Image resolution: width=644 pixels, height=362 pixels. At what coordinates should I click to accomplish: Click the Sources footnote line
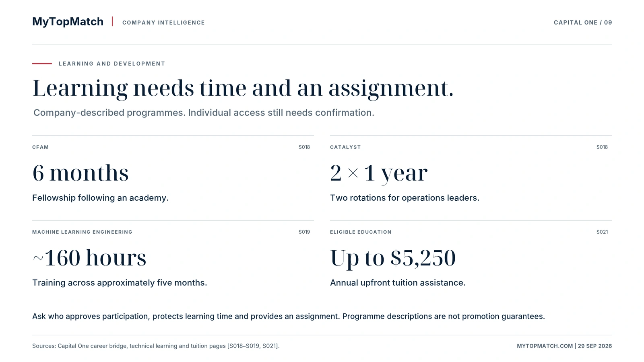pos(156,346)
